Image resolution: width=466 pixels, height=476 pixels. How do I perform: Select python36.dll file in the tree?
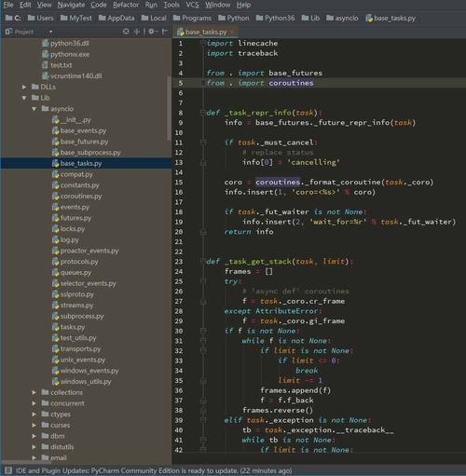[x=65, y=44]
